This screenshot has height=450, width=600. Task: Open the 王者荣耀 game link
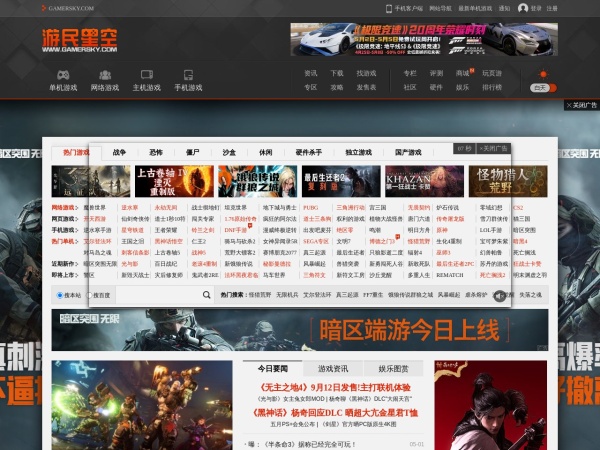point(166,230)
